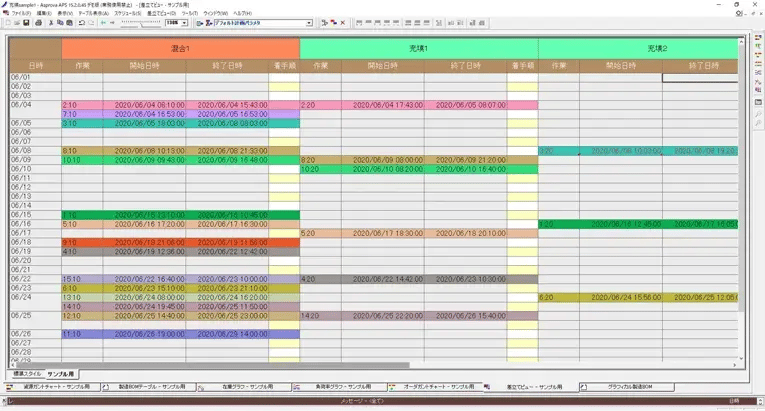Click the green back arrow icon
This screenshot has height=411, width=765.
click(x=103, y=22)
